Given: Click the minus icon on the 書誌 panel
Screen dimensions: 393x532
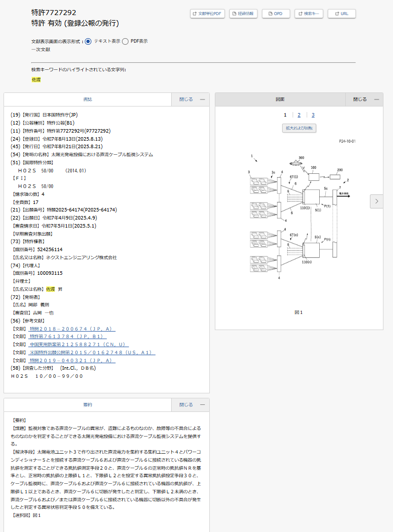Looking at the screenshot, I should click(202, 99).
